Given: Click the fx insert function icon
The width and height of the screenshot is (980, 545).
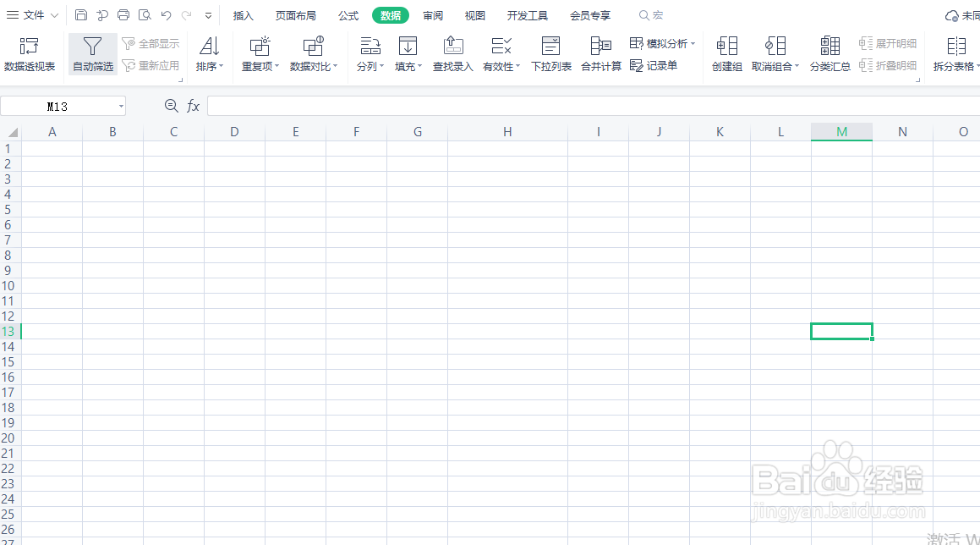Looking at the screenshot, I should (x=193, y=107).
